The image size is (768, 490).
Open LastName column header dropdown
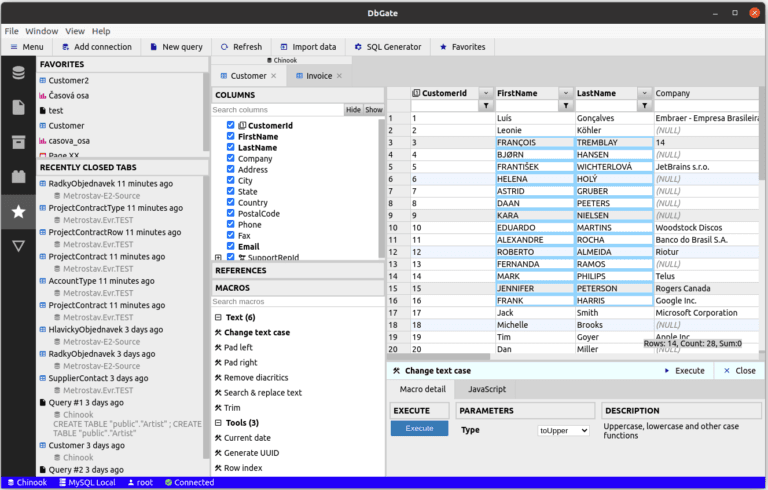point(645,93)
